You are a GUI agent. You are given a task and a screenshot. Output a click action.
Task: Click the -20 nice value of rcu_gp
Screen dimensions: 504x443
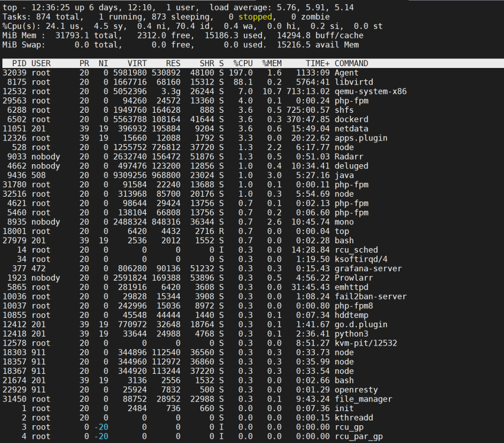click(101, 426)
